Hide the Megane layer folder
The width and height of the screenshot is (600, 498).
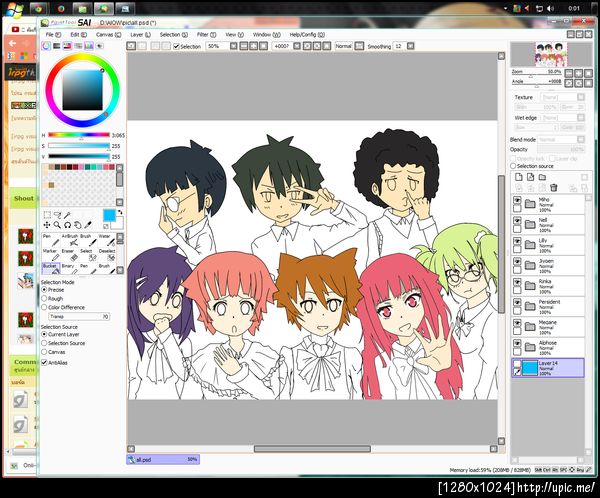tap(517, 323)
